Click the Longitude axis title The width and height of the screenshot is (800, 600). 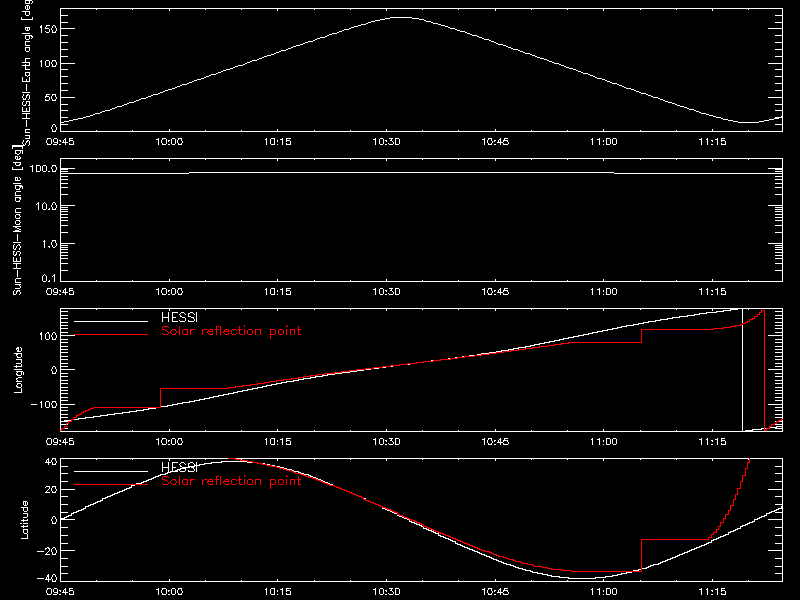tap(18, 370)
